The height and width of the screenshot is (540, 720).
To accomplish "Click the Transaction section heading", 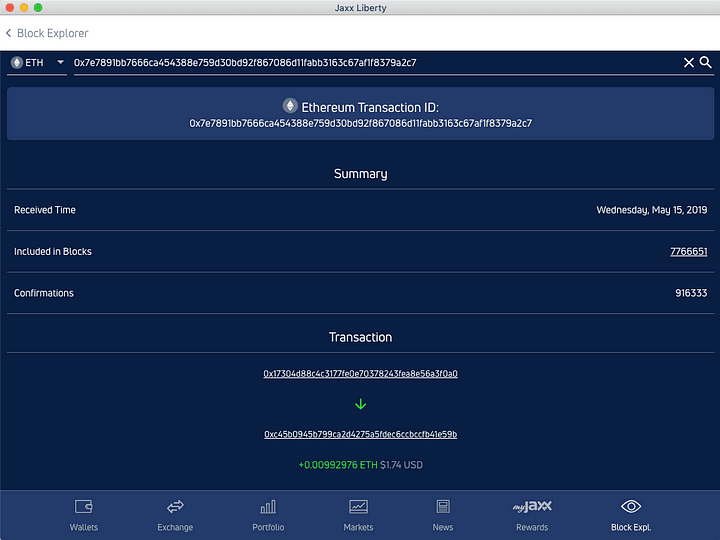I will tap(360, 337).
